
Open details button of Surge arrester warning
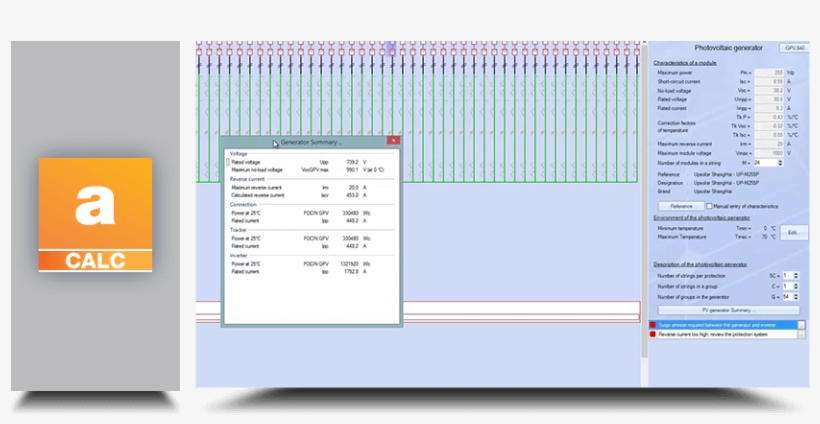pyautogui.click(x=801, y=325)
